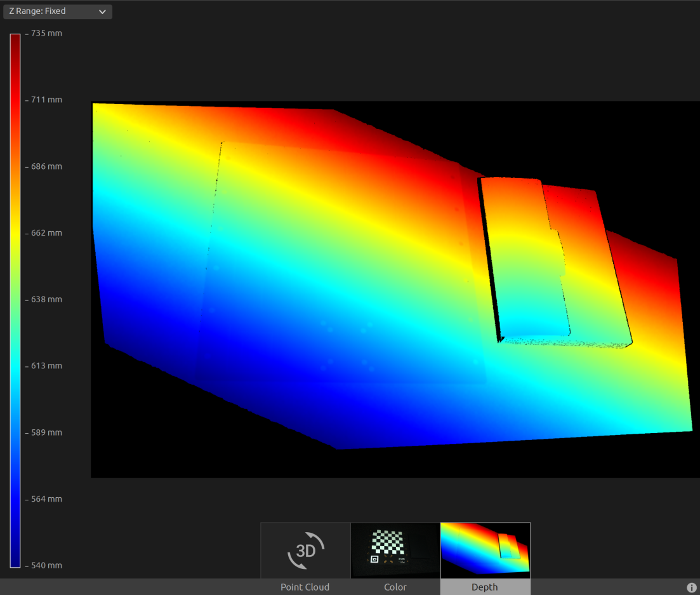Select the 589 mm tick label
Screen dimensions: 700x595
tap(46, 432)
